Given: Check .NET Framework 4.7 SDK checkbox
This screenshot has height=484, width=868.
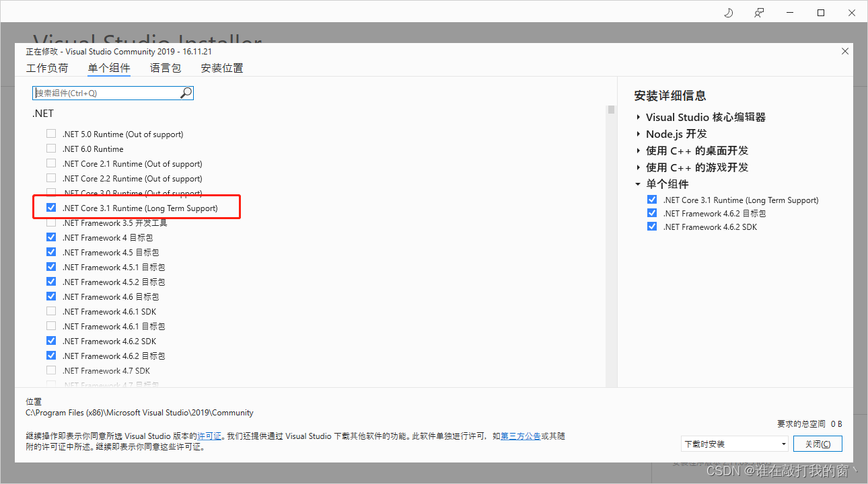Looking at the screenshot, I should pos(51,370).
